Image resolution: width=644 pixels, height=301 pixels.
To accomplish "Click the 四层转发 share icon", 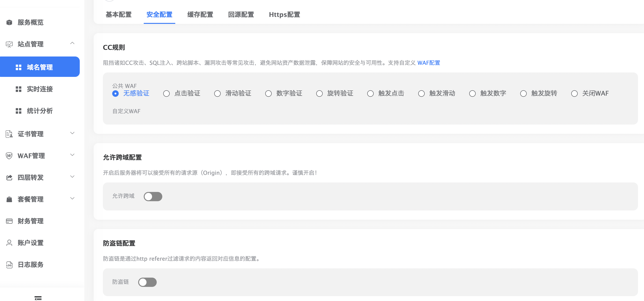I will [x=9, y=178].
